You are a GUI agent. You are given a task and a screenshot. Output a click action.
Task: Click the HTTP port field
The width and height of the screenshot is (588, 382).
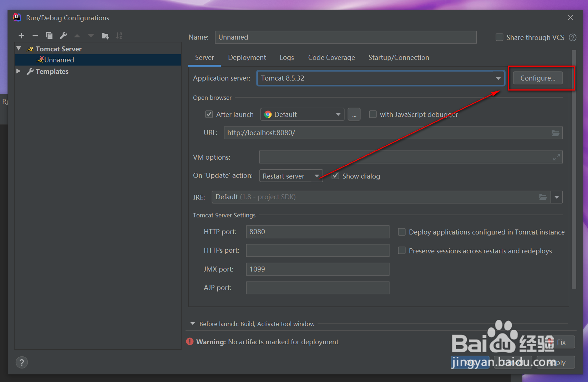[318, 232]
